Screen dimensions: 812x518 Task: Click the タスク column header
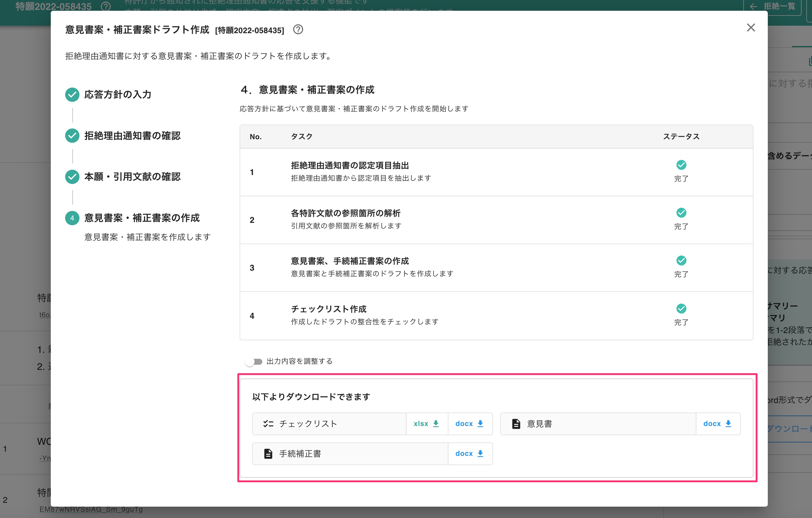pos(301,137)
